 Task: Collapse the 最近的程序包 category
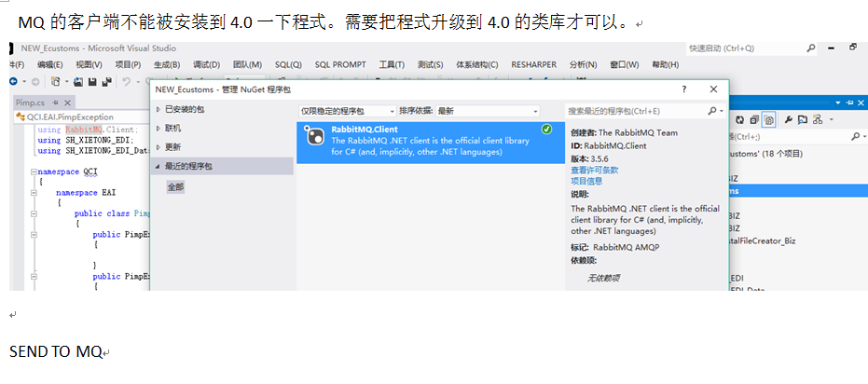click(158, 166)
